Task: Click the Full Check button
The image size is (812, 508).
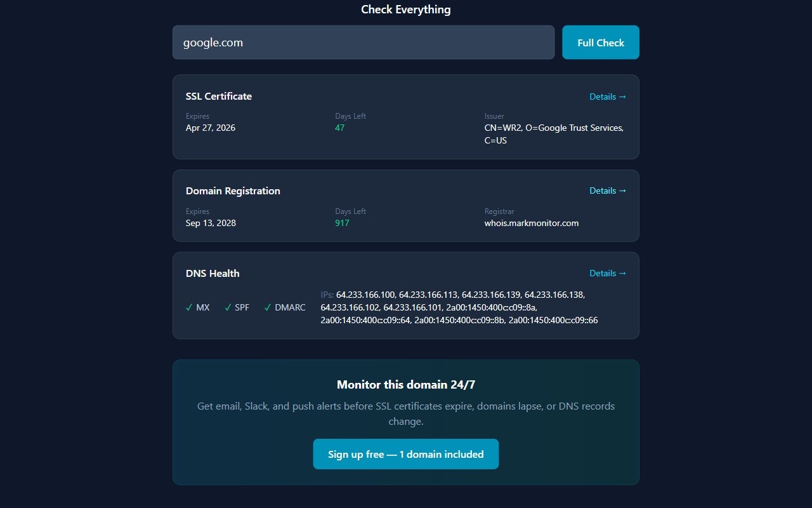Action: pos(601,43)
